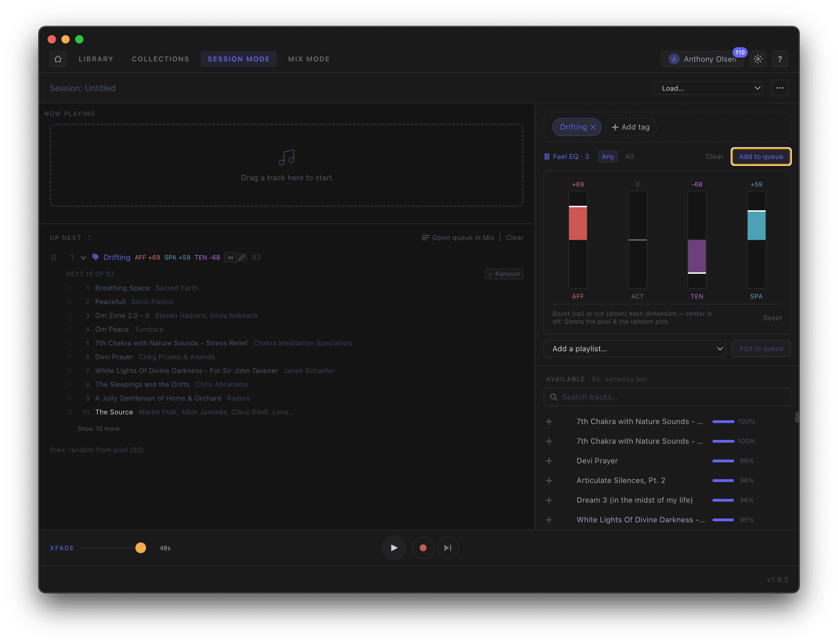This screenshot has height=644, width=838.
Task: Click Add tag button
Action: tap(631, 127)
